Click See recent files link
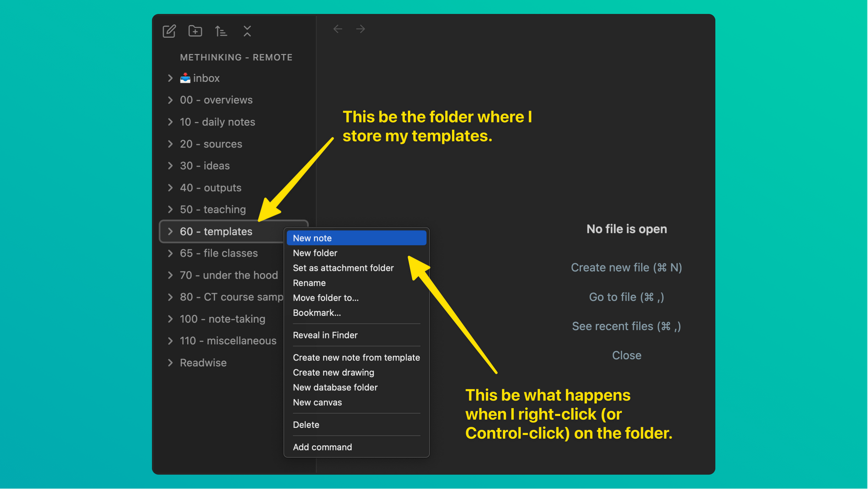Screen dimensions: 868x489 click(x=626, y=326)
